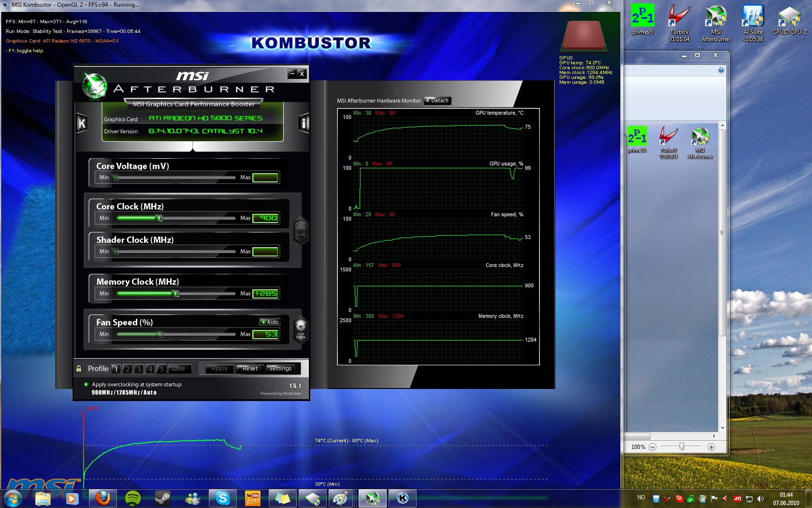Click the Core Clock value field 900
Image resolution: width=812 pixels, height=508 pixels.
click(x=265, y=218)
